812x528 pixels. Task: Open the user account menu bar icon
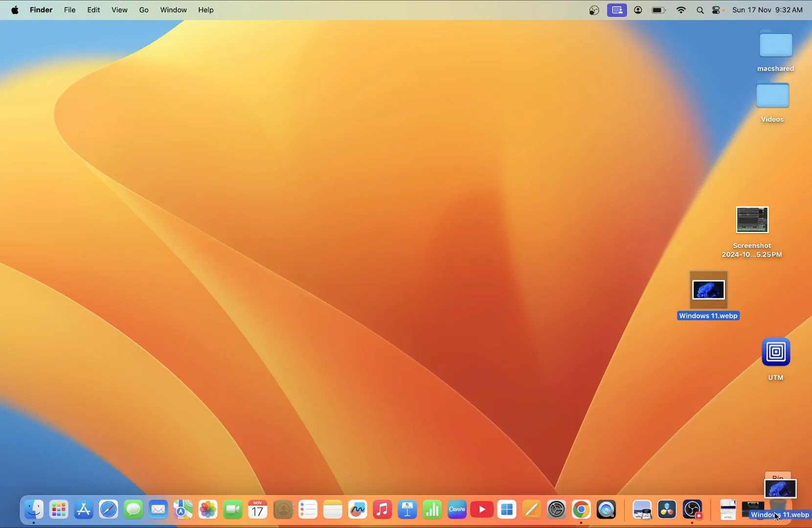pyautogui.click(x=638, y=10)
